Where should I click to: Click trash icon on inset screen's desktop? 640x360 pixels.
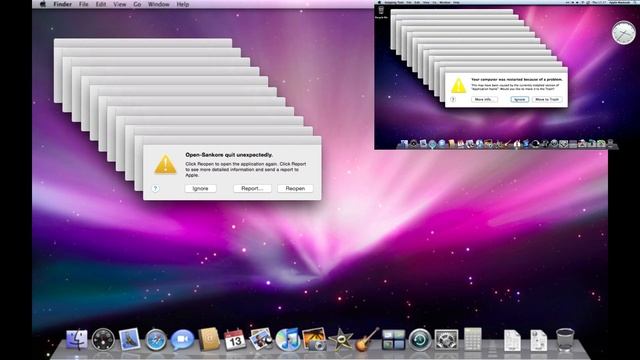pos(381,11)
